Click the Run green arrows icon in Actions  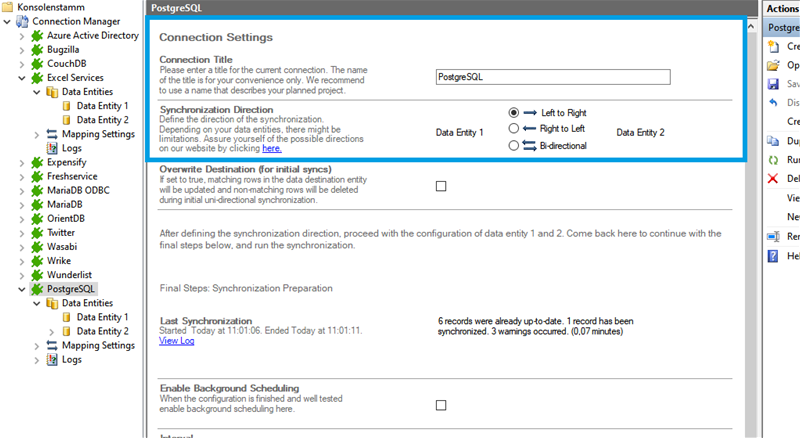point(772,160)
